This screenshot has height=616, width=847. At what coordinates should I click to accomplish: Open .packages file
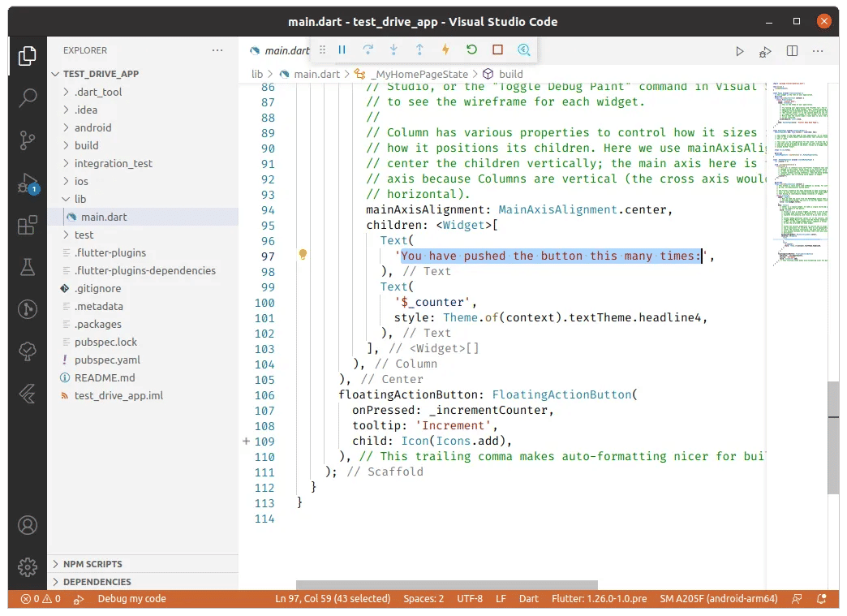143,324
